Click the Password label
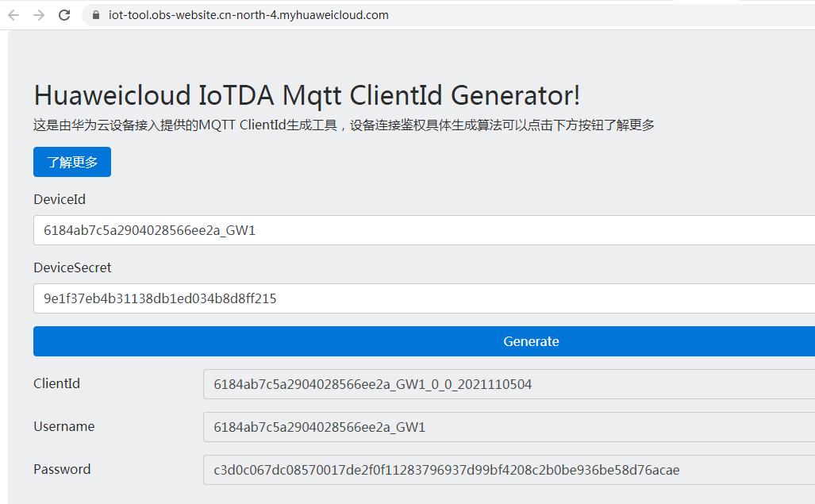This screenshot has height=504, width=815. (62, 469)
